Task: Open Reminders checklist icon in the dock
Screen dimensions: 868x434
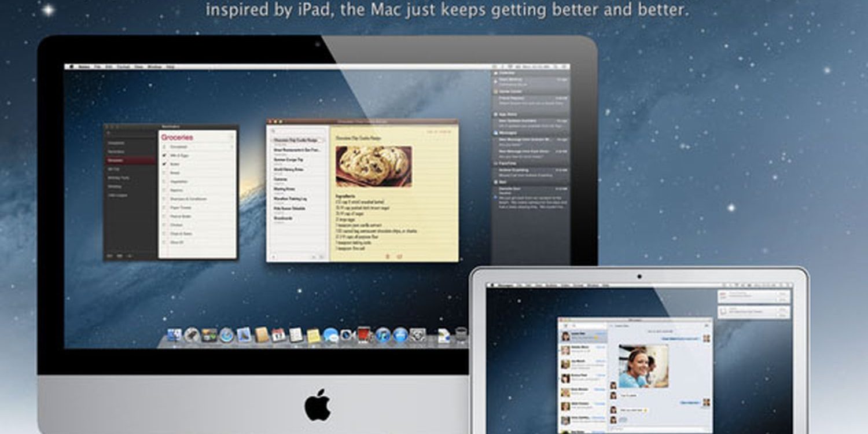Action: tap(296, 334)
